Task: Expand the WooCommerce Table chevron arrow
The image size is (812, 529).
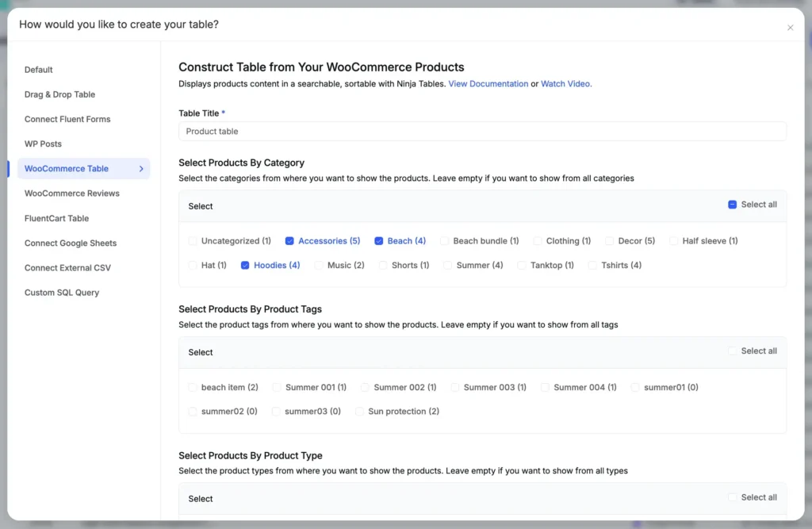Action: pos(143,168)
